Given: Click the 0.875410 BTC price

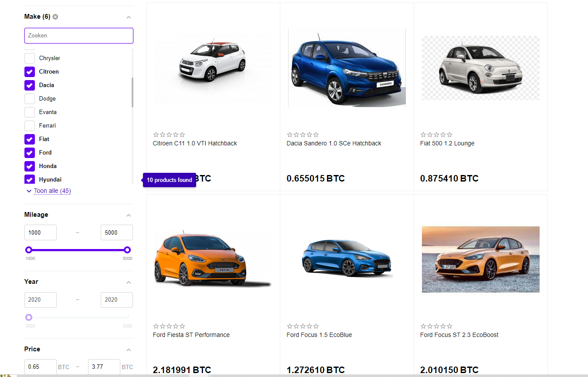Looking at the screenshot, I should pos(449,178).
